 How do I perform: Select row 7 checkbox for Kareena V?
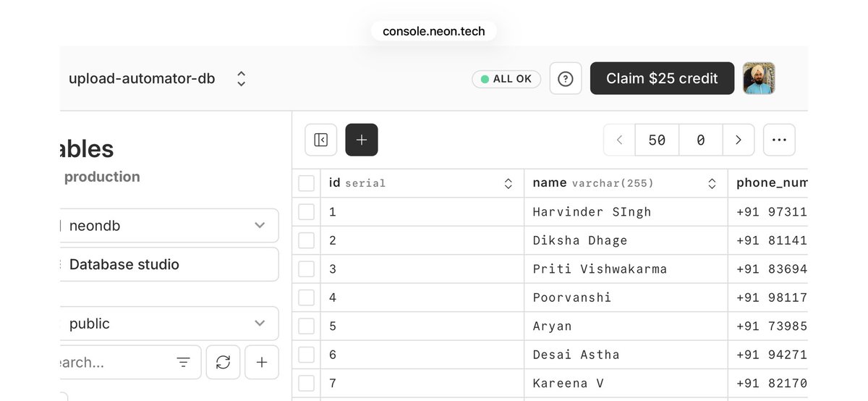click(x=307, y=384)
